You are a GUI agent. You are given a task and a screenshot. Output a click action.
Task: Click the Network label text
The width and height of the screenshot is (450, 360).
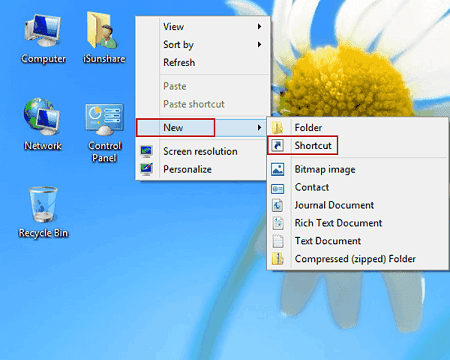[43, 146]
